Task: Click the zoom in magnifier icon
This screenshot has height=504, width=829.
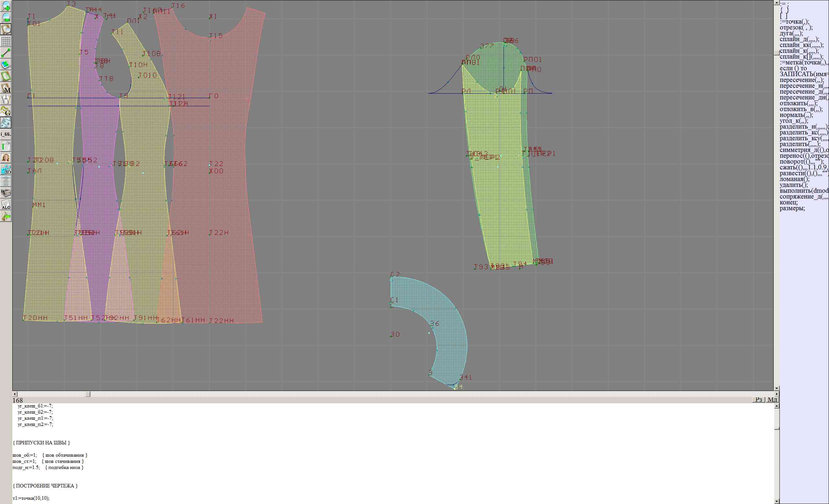Action: [6, 6]
